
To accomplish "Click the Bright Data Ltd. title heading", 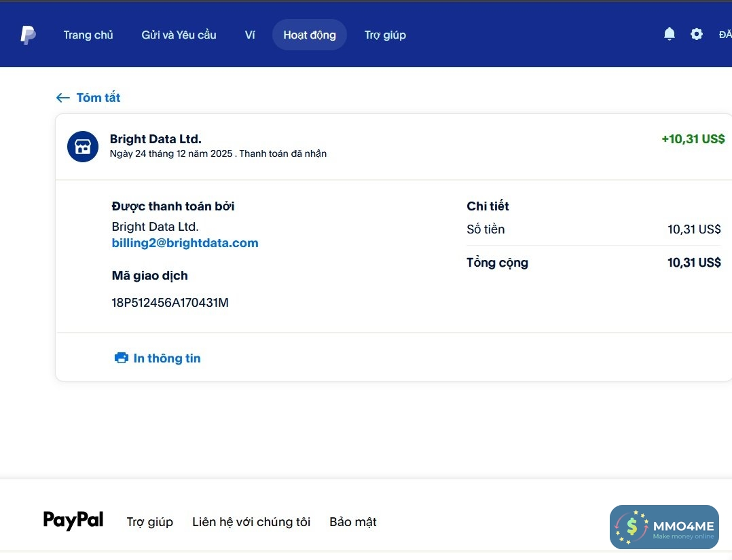I will [155, 139].
